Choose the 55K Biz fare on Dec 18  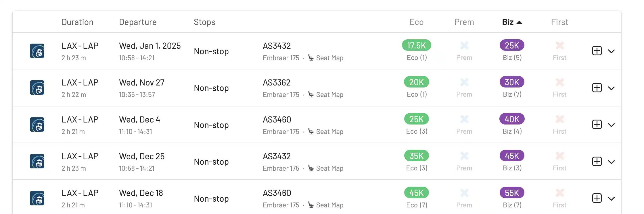pos(512,193)
